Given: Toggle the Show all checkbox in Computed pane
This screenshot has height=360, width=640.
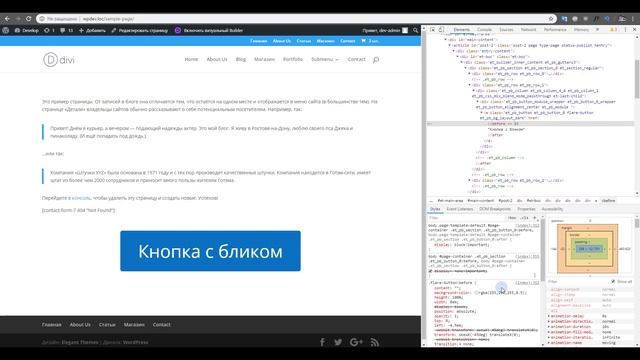Looking at the screenshot, I should (613, 282).
